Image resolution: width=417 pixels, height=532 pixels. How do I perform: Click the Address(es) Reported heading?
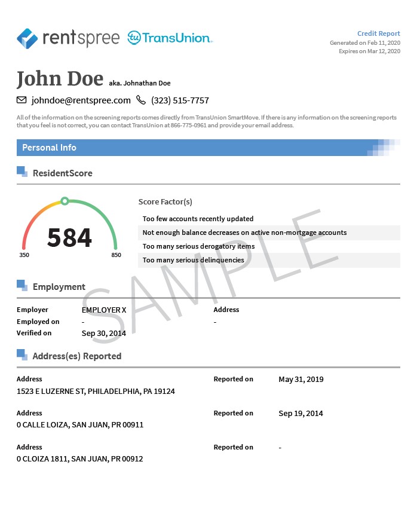pyautogui.click(x=77, y=356)
